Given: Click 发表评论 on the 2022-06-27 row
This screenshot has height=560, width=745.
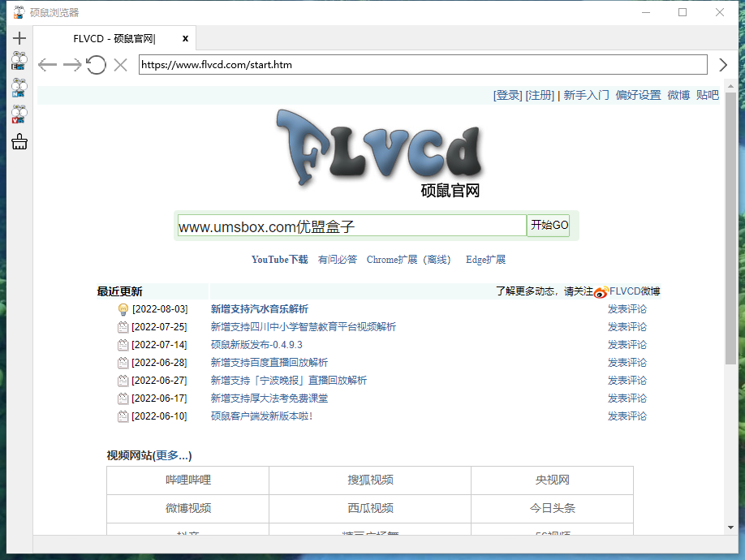Looking at the screenshot, I should [x=627, y=381].
